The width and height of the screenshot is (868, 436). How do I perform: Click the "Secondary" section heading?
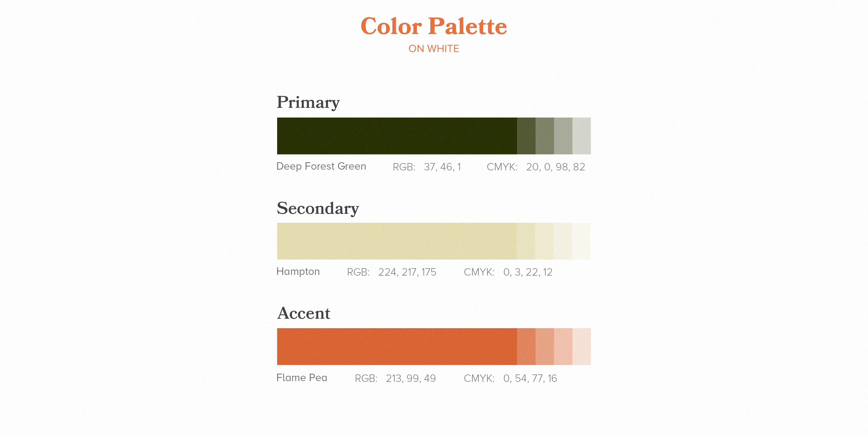point(318,208)
